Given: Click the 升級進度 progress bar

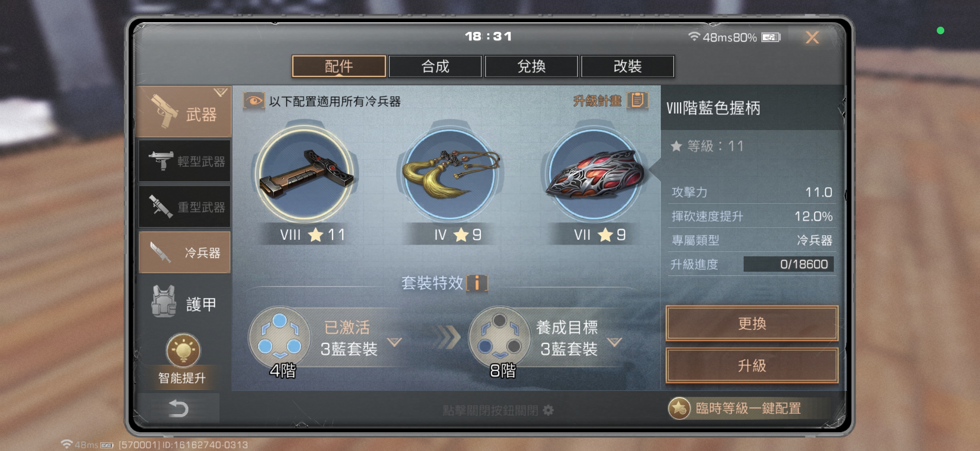Looking at the screenshot, I should 788,264.
